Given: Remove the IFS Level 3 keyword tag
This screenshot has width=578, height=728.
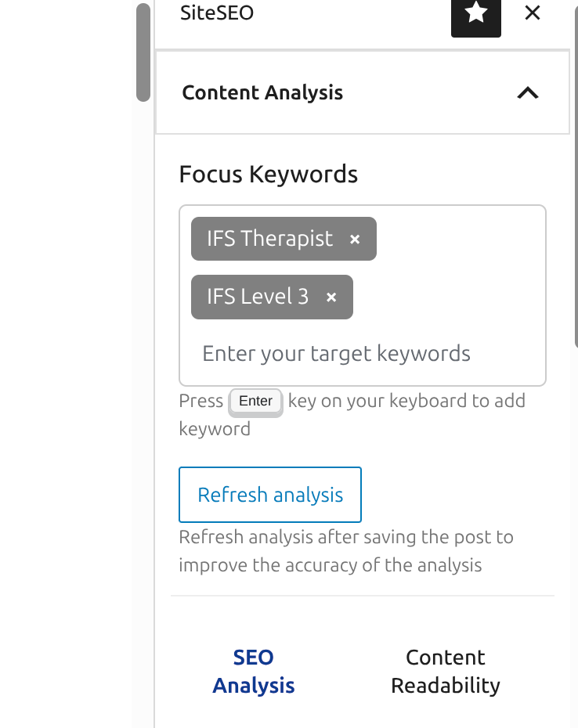Looking at the screenshot, I should point(331,297).
